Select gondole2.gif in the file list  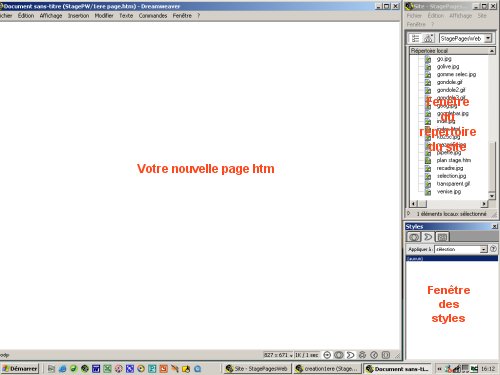[451, 90]
